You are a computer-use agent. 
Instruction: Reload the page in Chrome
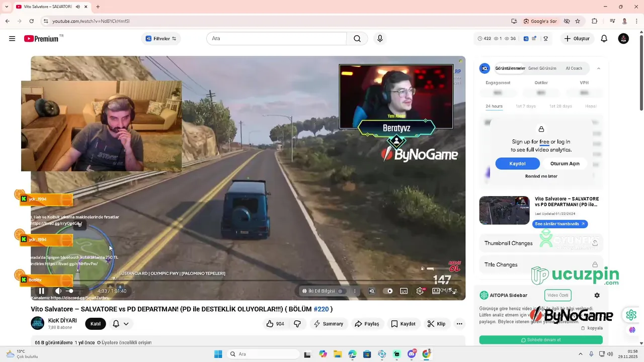pyautogui.click(x=31, y=21)
